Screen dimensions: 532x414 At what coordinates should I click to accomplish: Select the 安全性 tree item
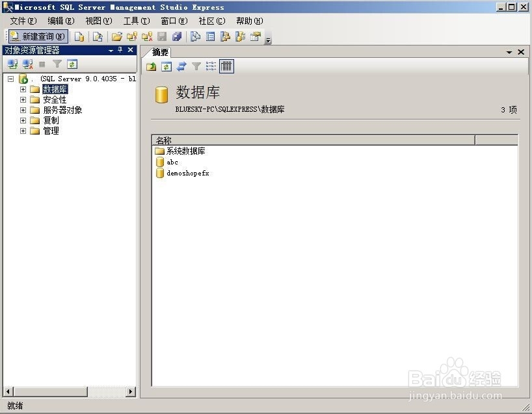(55, 99)
